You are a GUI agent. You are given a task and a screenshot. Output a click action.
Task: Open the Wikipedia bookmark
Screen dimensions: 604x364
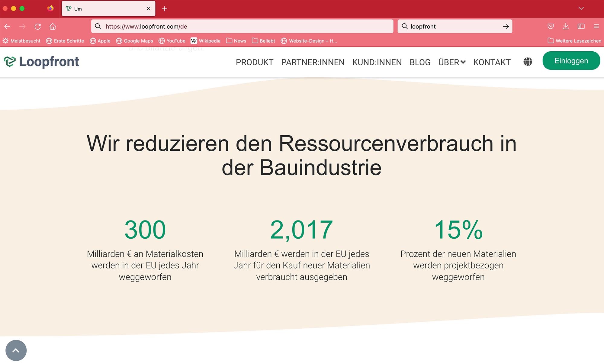205,41
